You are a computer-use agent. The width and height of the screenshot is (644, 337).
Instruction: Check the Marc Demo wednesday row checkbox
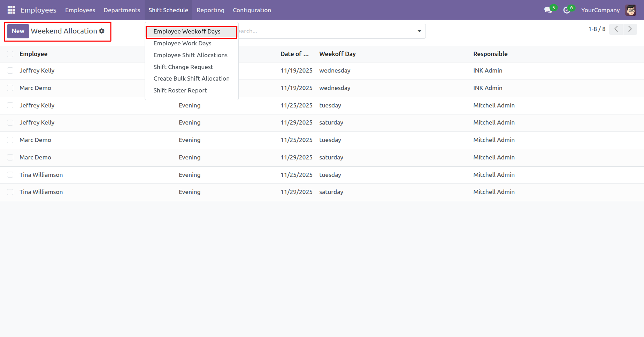(x=10, y=88)
